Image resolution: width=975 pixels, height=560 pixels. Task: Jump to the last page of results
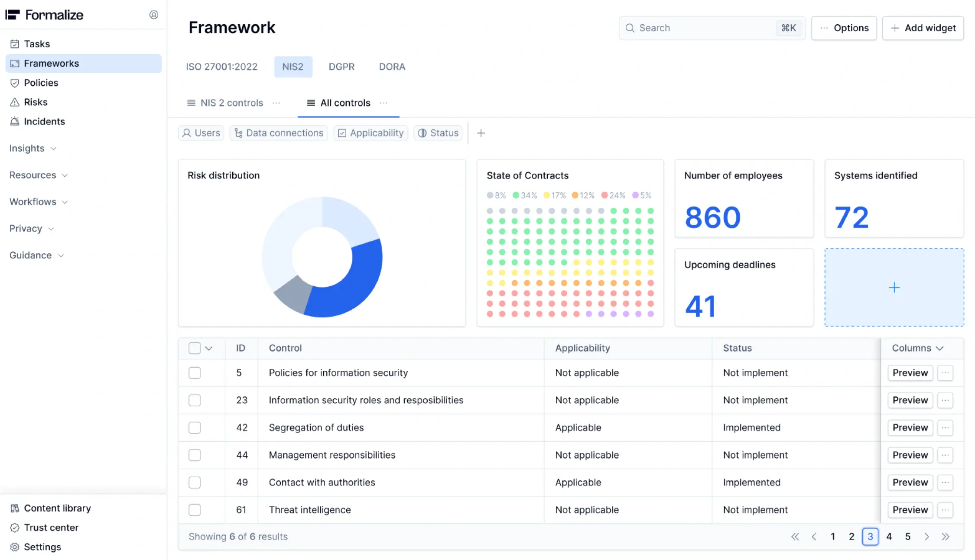pyautogui.click(x=946, y=537)
